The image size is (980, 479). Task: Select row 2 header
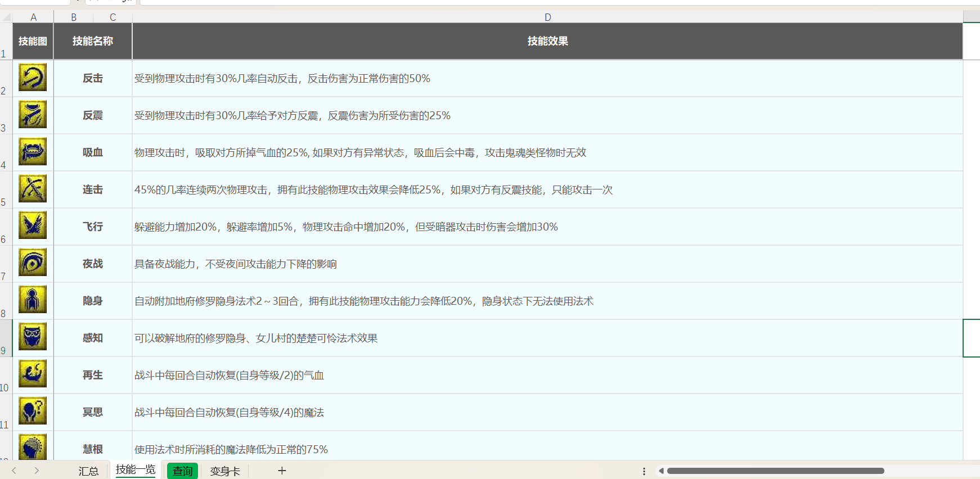pos(6,78)
